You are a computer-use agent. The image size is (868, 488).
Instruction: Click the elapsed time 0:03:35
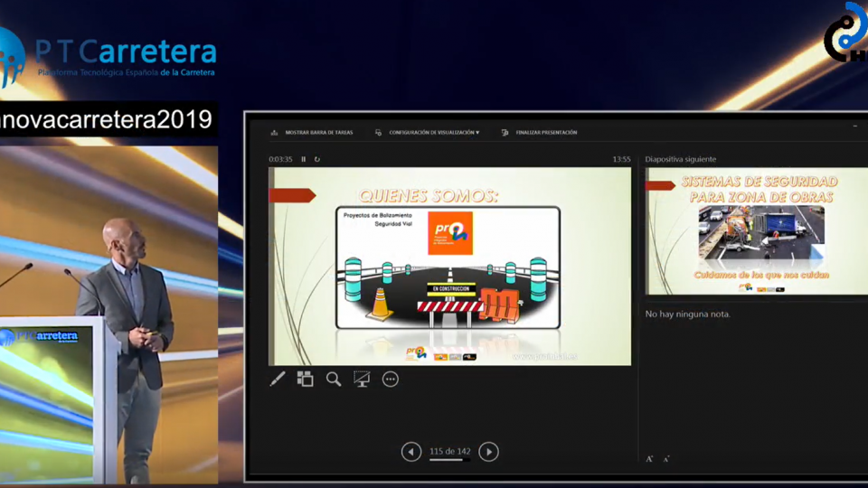[280, 159]
